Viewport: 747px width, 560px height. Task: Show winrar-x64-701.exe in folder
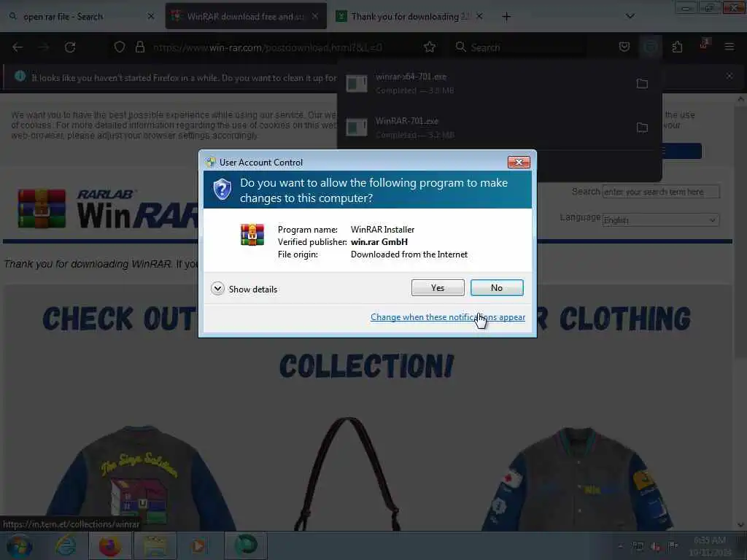point(642,84)
